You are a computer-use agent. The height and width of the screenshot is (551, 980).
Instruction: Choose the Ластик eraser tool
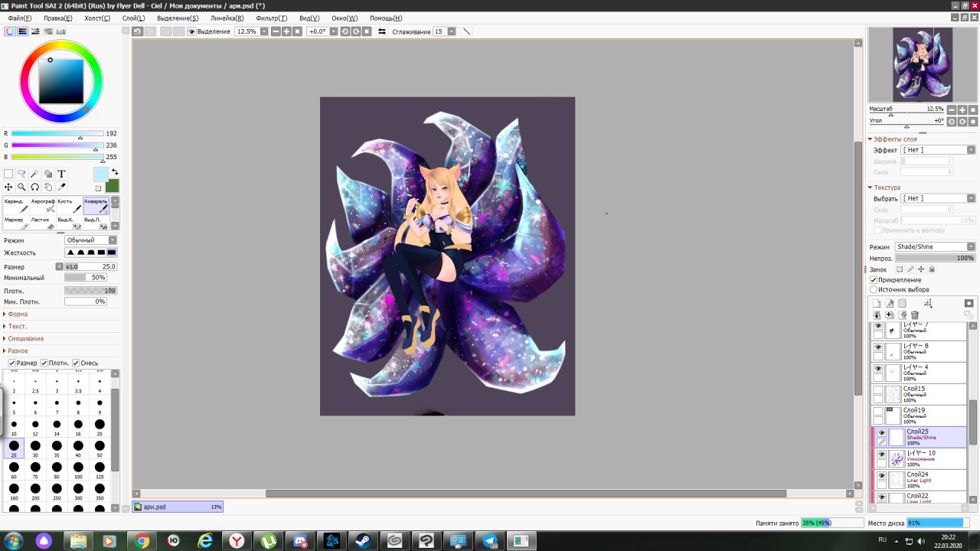tap(43, 223)
